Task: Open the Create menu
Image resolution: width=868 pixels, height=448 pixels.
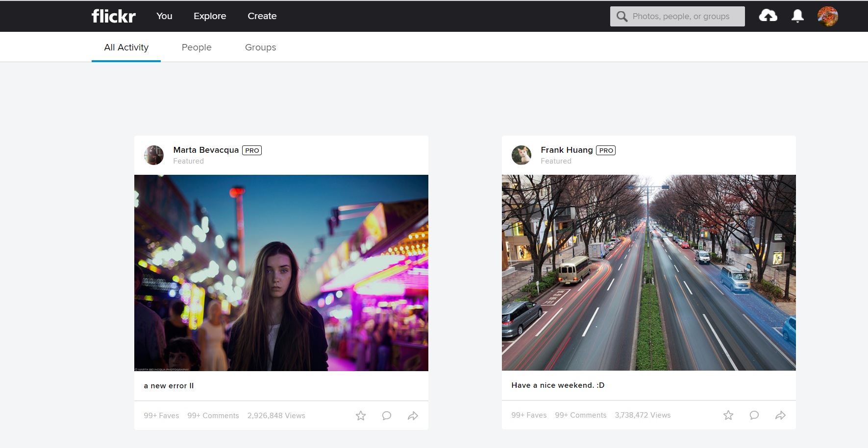Action: tap(262, 16)
